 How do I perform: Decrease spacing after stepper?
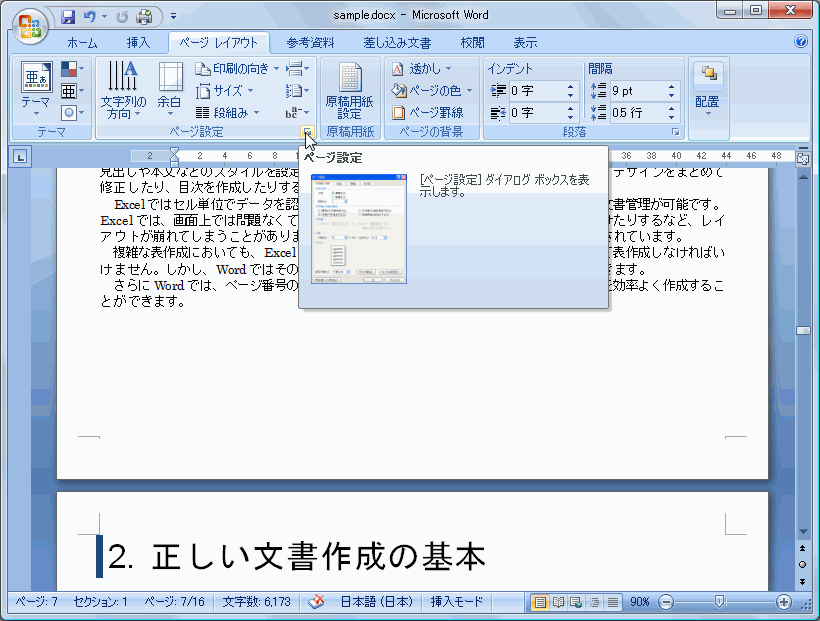[x=671, y=117]
